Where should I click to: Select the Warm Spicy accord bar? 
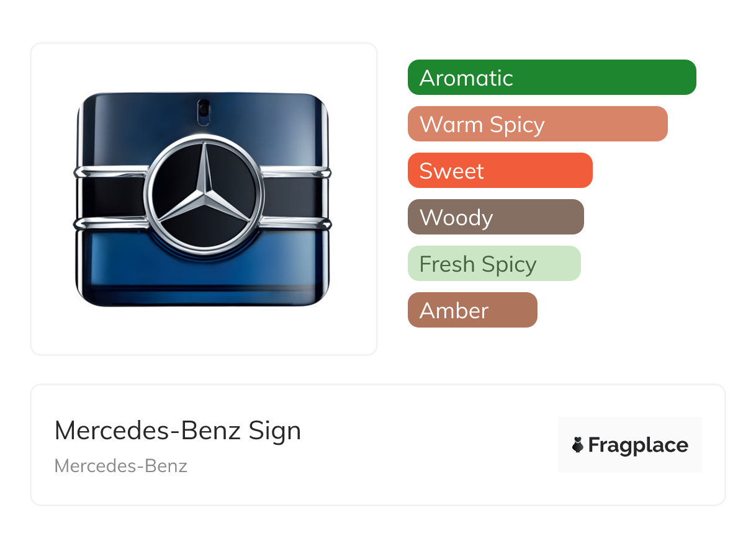pos(537,124)
